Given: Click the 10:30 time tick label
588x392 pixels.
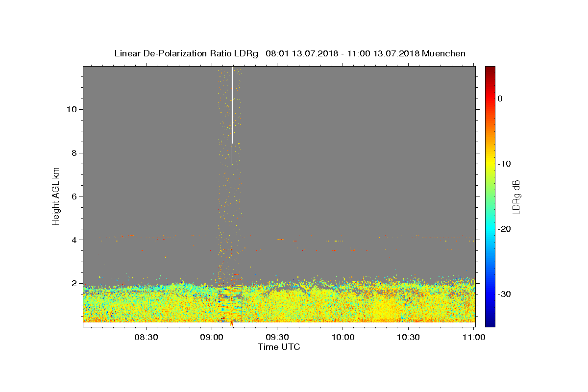Looking at the screenshot, I should (x=408, y=337).
